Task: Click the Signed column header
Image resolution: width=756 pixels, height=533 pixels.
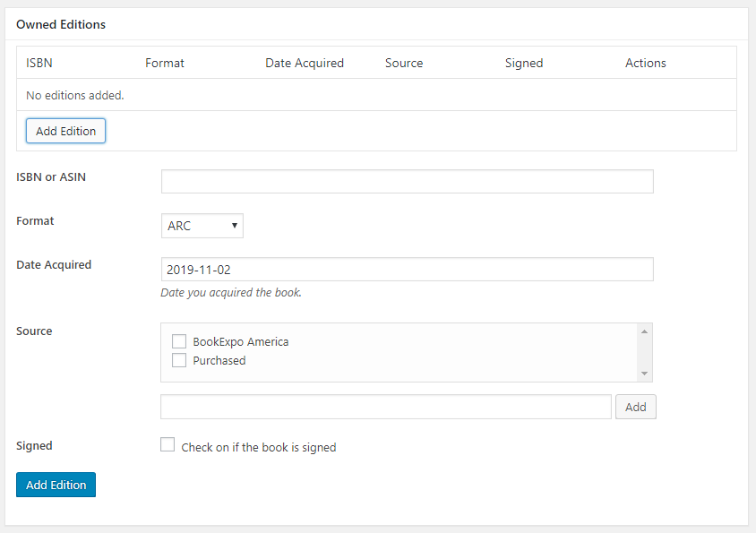Action: coord(524,64)
